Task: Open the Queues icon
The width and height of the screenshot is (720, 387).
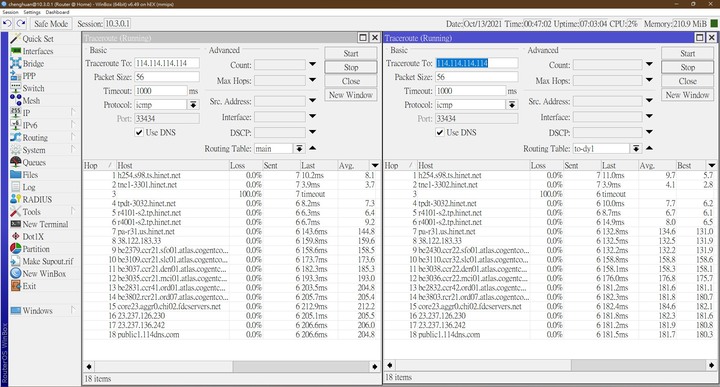Action: pos(16,162)
